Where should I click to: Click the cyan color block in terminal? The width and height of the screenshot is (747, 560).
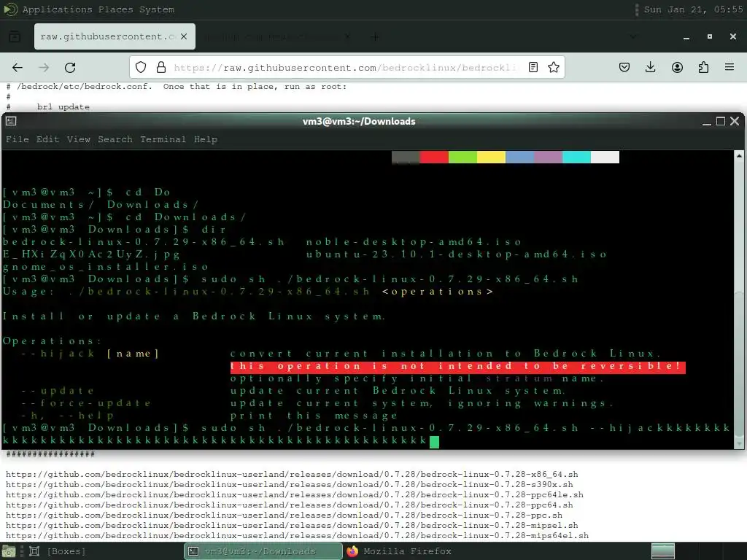pos(576,157)
